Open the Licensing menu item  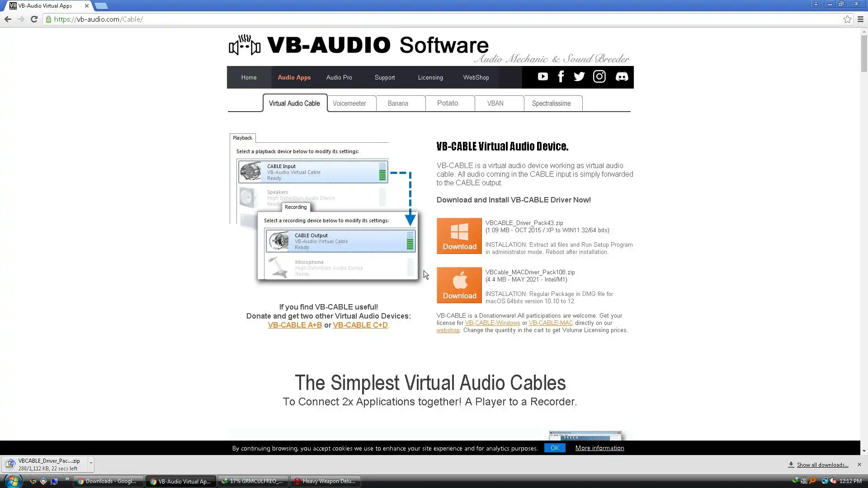coord(430,78)
